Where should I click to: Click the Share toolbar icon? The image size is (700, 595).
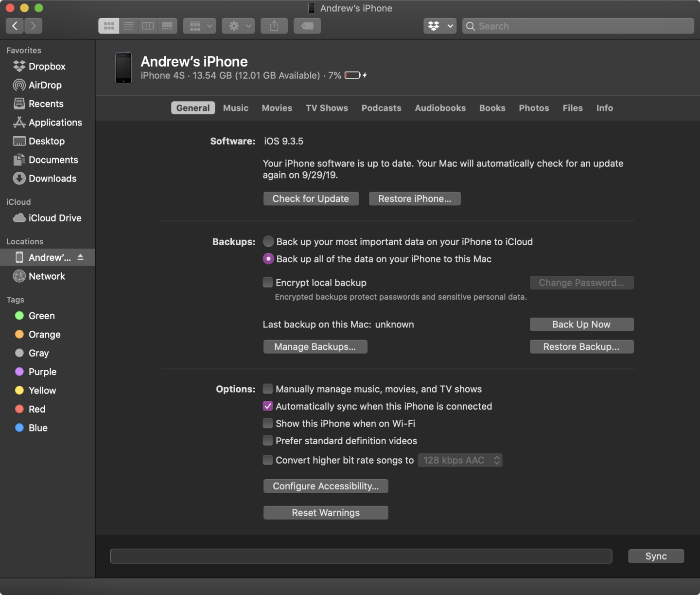pos(274,26)
